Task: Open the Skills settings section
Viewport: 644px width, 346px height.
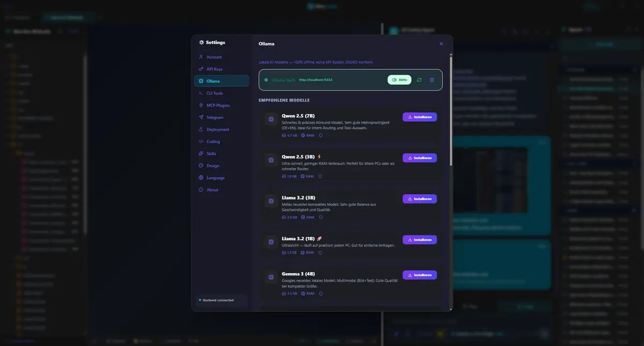Action: pos(221,153)
